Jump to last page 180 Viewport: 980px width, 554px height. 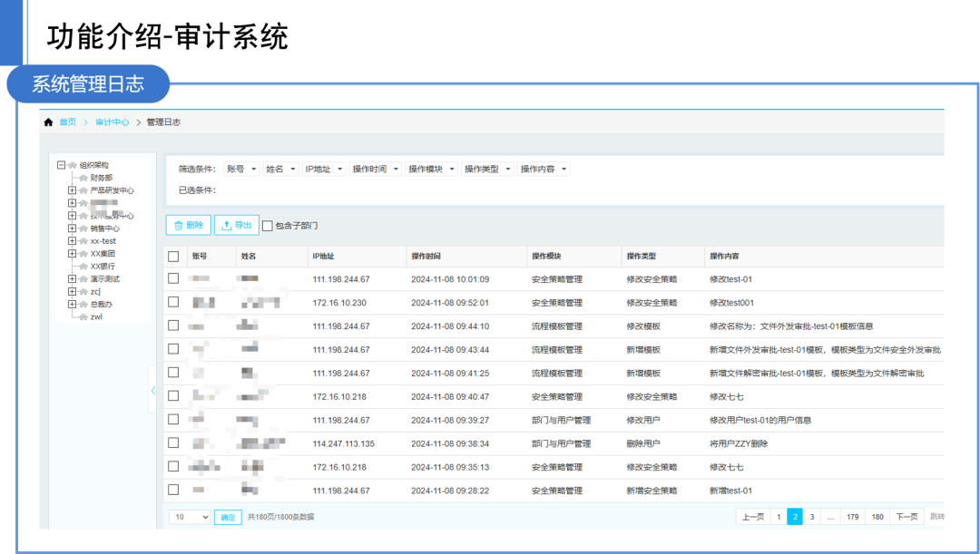pyautogui.click(x=877, y=517)
